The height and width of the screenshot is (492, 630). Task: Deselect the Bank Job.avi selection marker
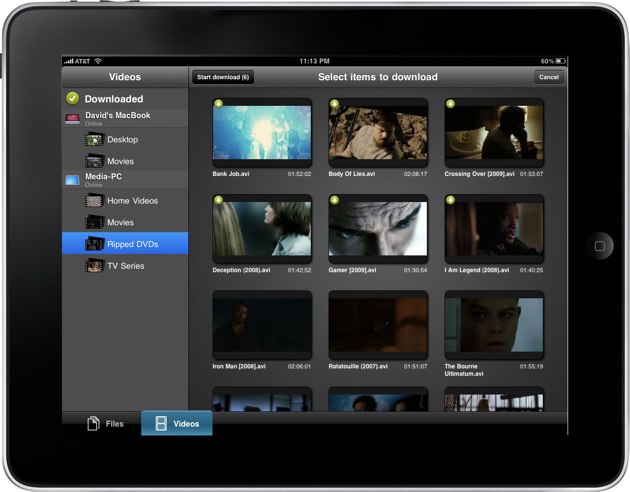(219, 104)
